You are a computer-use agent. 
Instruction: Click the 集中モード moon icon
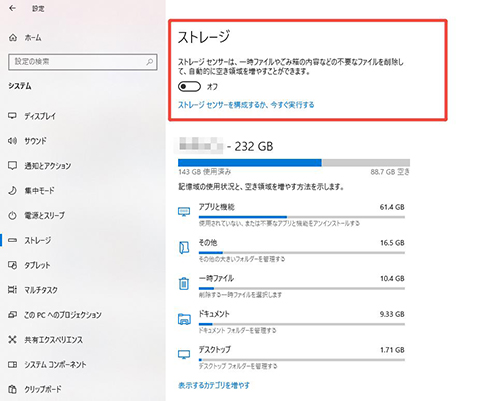coord(12,190)
